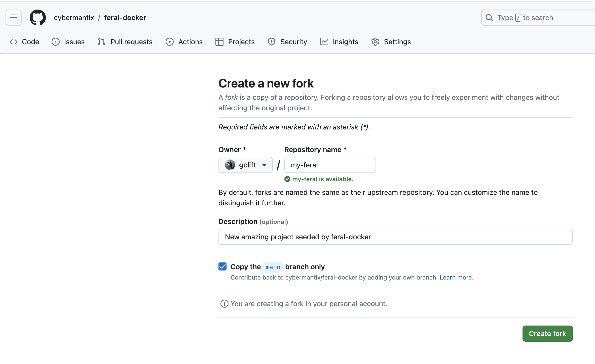Click the info icon beside personal account note

pos(224,304)
